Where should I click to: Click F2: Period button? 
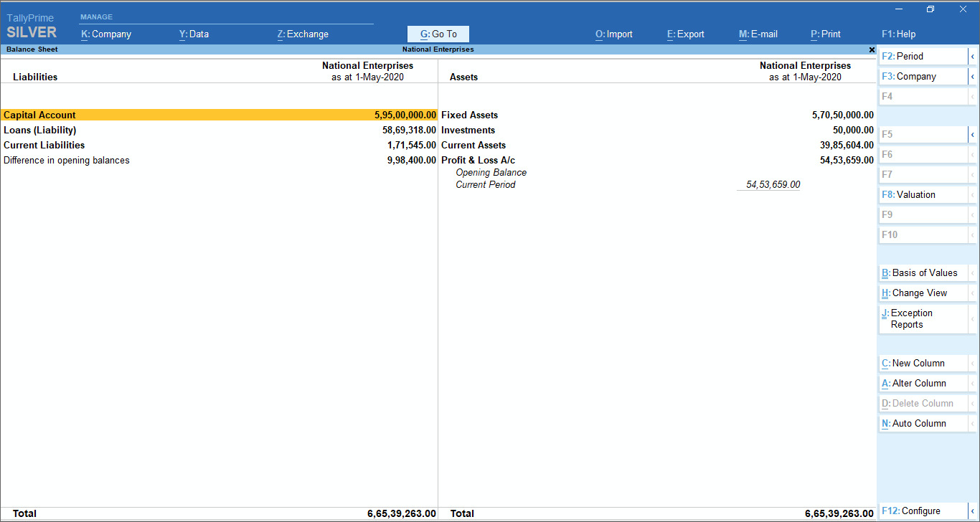(x=923, y=56)
